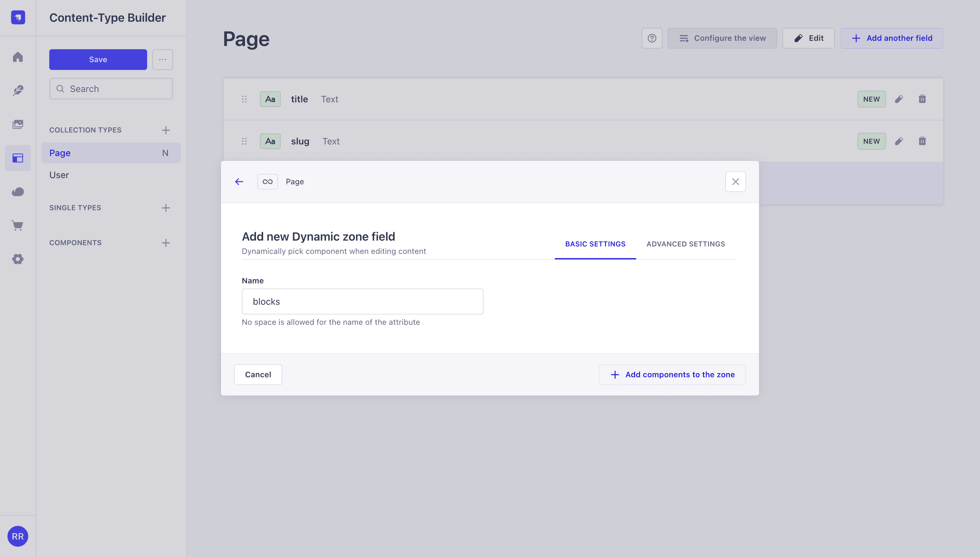
Task: Open the Settings gear icon
Action: point(18,259)
